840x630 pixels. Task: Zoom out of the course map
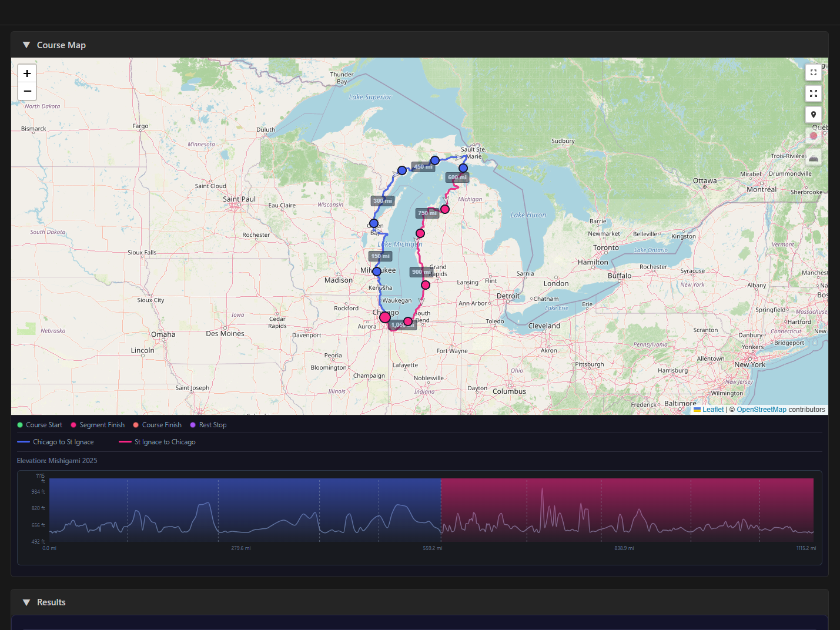[x=27, y=92]
